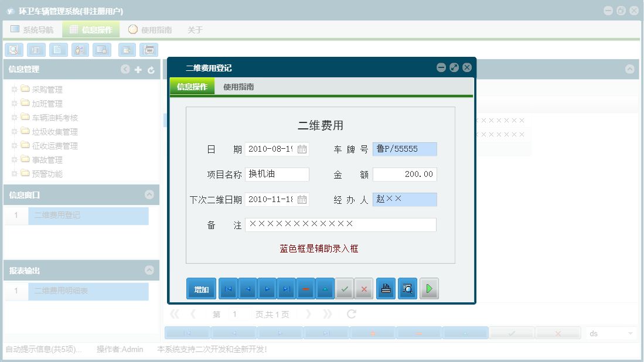Screen dimensions: 644x362
Task: Insert a record with the blue triangle icon
Action: click(325, 288)
